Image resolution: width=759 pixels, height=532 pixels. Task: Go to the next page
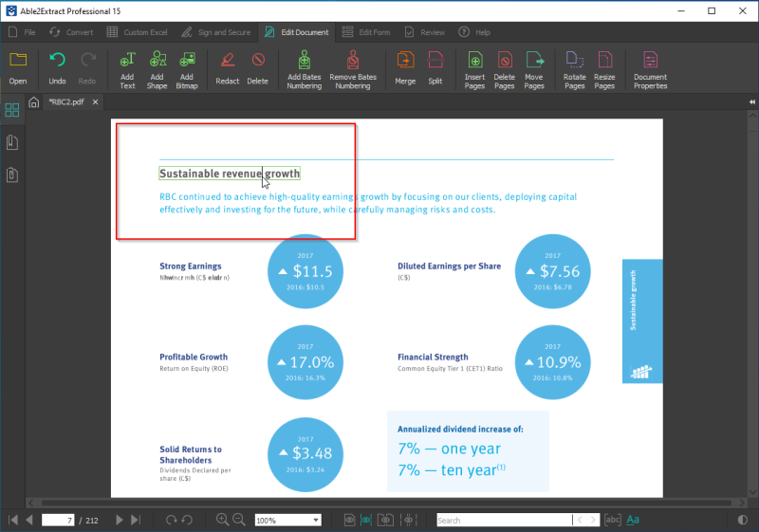pos(120,520)
